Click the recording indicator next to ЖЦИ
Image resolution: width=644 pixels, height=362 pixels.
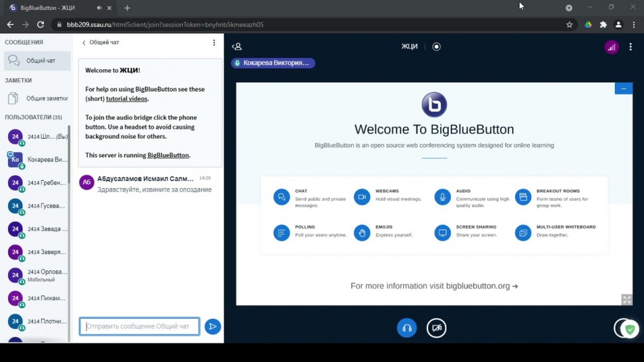[x=436, y=46]
